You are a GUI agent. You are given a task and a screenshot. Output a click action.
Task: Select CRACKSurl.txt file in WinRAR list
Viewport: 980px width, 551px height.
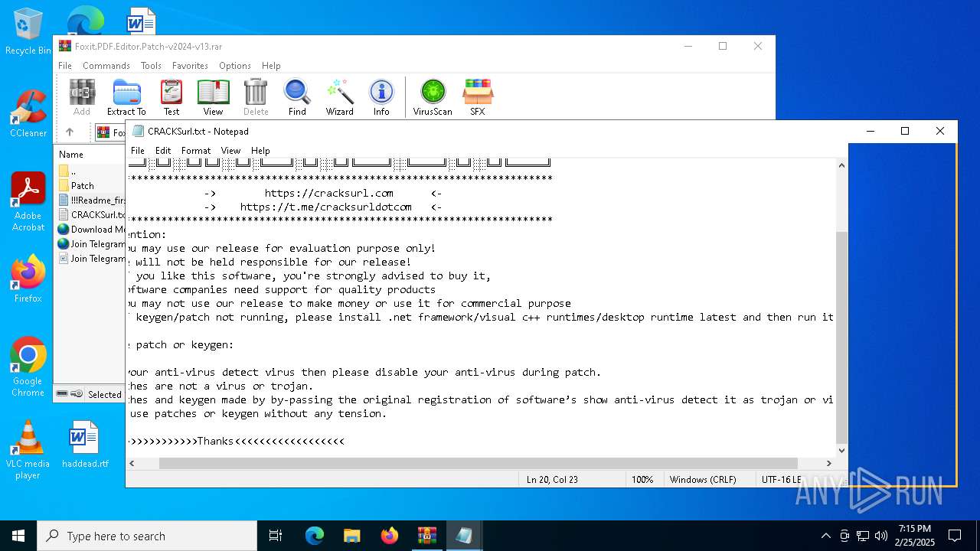(x=91, y=214)
